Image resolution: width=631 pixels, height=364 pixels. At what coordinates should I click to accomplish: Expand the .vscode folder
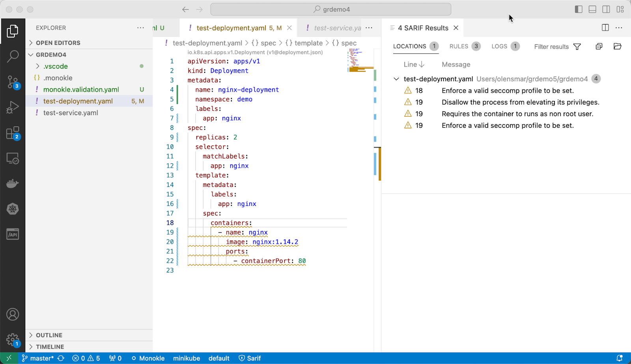[55, 66]
